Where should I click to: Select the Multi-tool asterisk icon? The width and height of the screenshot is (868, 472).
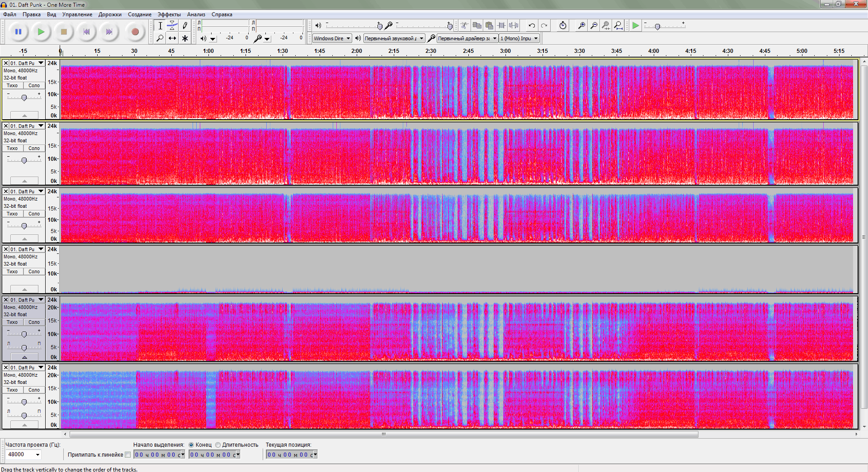(x=185, y=38)
